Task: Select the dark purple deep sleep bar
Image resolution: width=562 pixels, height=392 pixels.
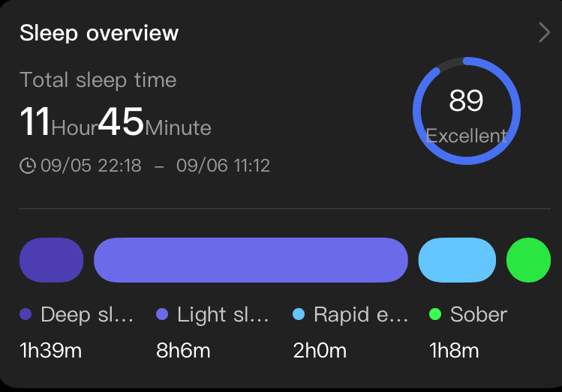Action: (52, 260)
